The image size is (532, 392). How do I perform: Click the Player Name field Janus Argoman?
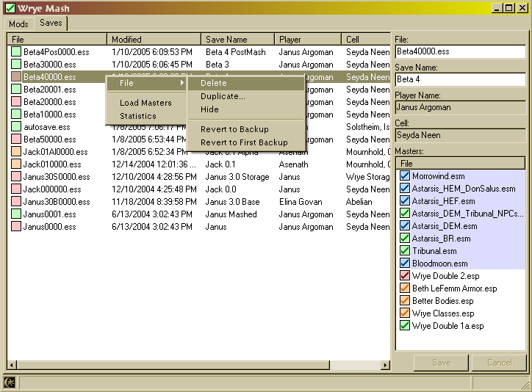pyautogui.click(x=461, y=107)
